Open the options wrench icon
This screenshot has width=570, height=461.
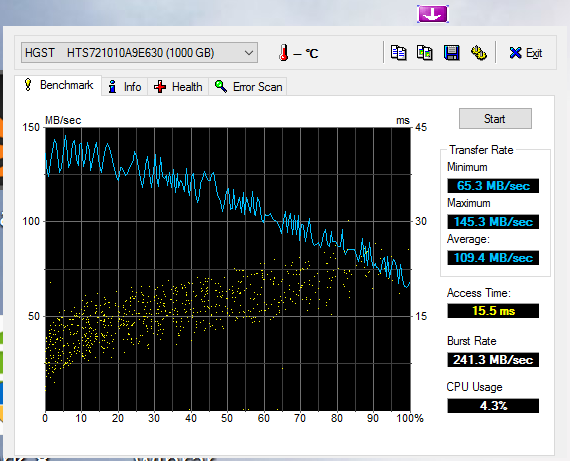coord(479,53)
